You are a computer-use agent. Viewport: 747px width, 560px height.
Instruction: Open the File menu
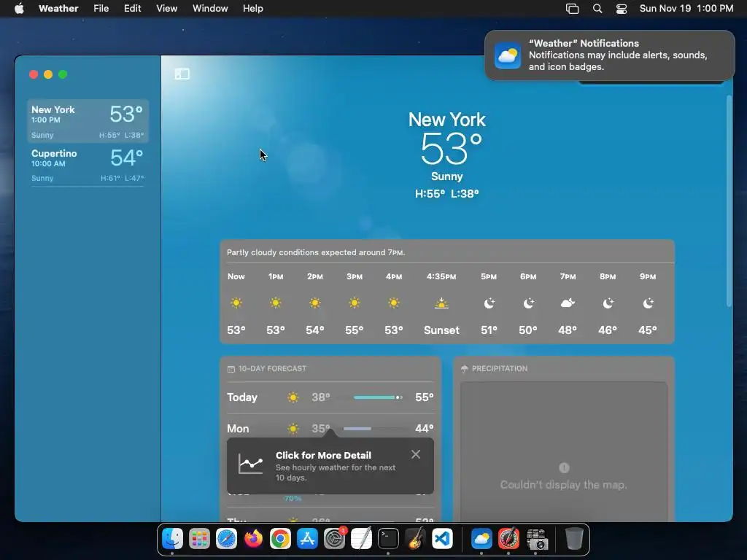pos(101,9)
